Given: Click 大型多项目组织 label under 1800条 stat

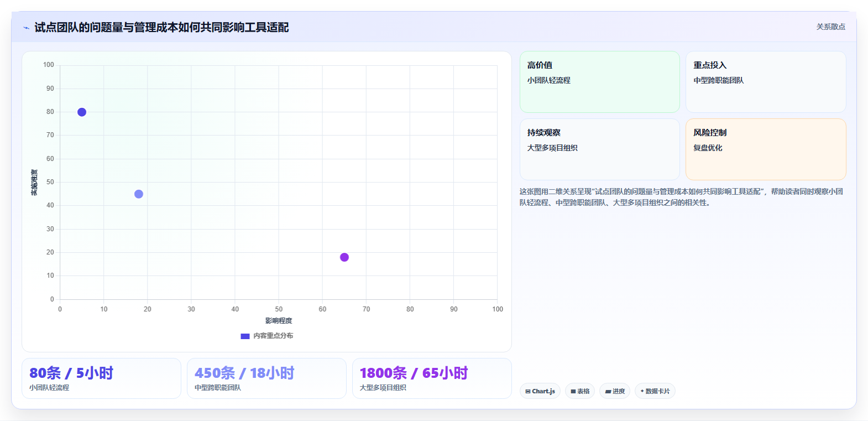Looking at the screenshot, I should [x=383, y=388].
